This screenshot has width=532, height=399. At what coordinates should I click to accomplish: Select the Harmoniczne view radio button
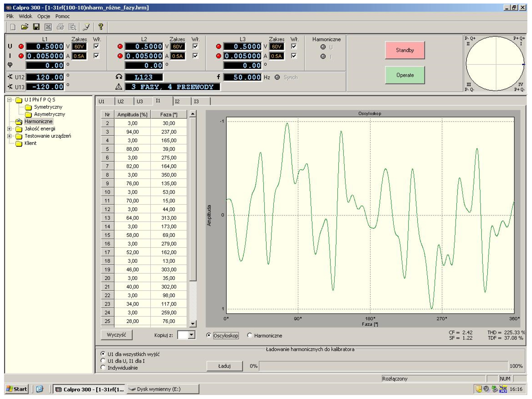[250, 335]
